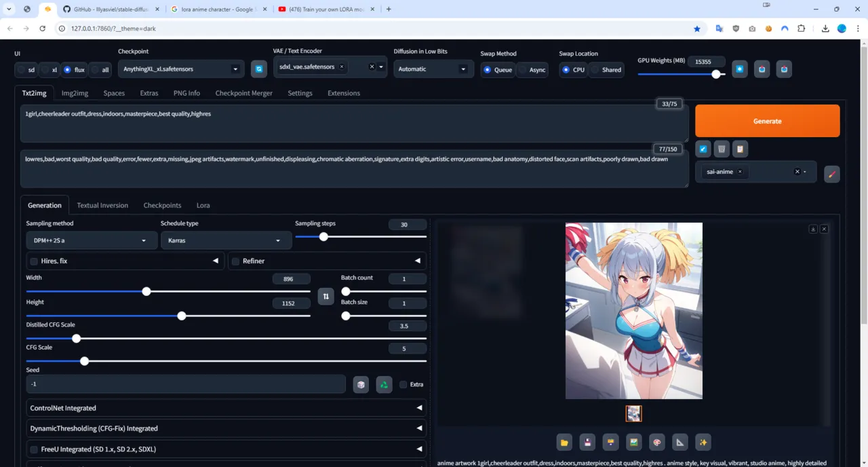This screenshot has height=467, width=868.
Task: Reuse last seed with the recycle icon
Action: click(384, 384)
